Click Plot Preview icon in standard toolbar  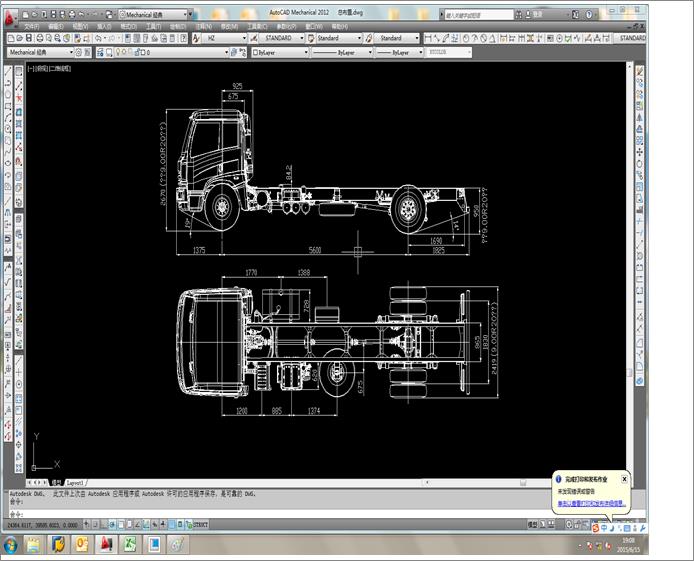coord(49,38)
